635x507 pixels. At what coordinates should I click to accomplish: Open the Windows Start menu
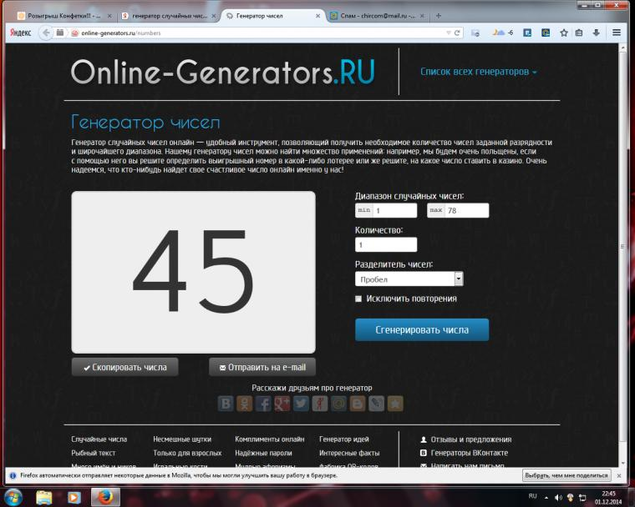click(x=13, y=497)
